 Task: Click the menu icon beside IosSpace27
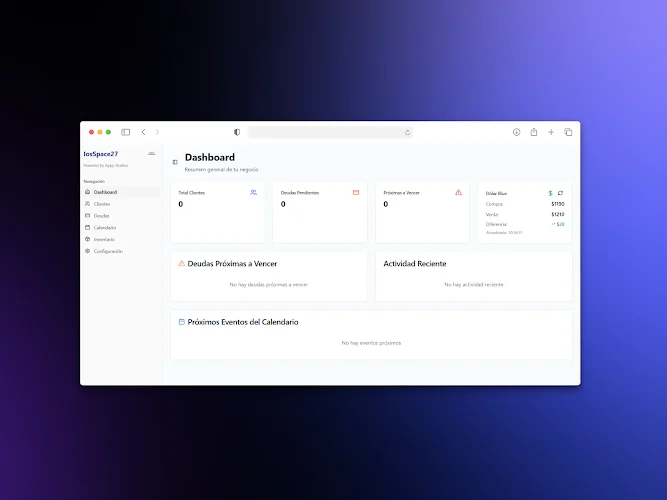(151, 154)
